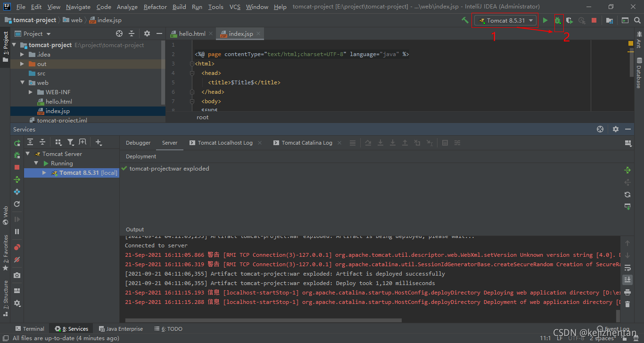Open Project Structure from top toolbar
Image resolution: width=644 pixels, height=343 pixels.
coord(610,20)
